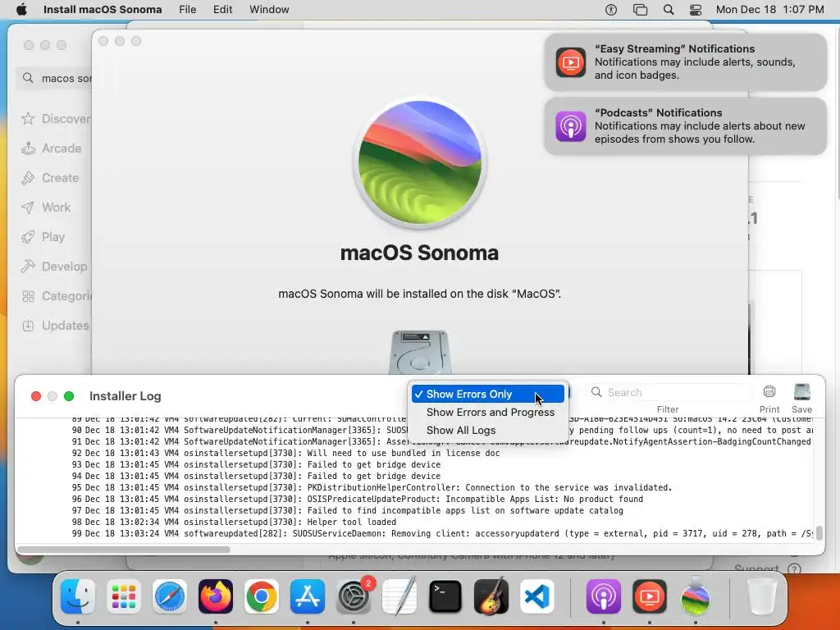Select Show Errors Only option
Image resolution: width=840 pixels, height=630 pixels.
click(x=487, y=394)
